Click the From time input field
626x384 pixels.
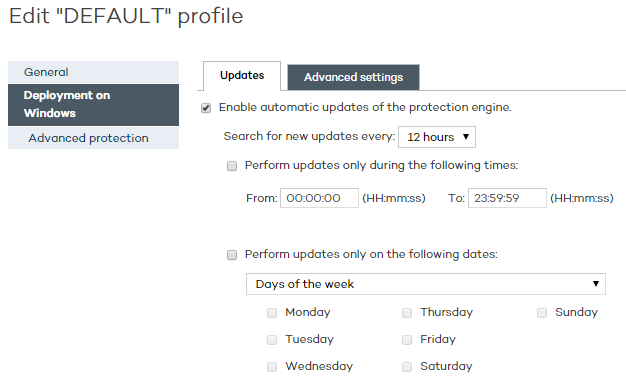click(x=319, y=198)
